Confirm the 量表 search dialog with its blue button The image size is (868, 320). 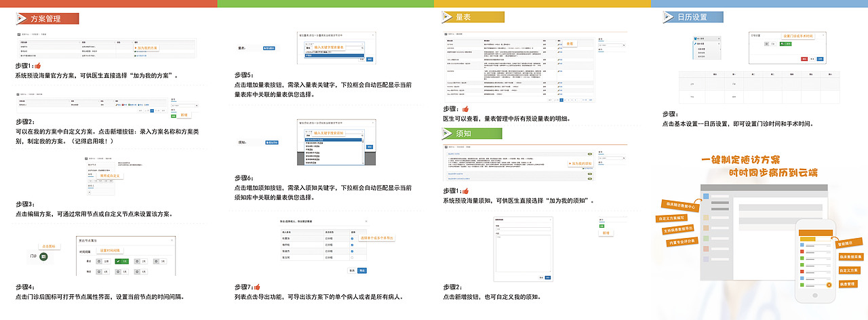point(370,59)
